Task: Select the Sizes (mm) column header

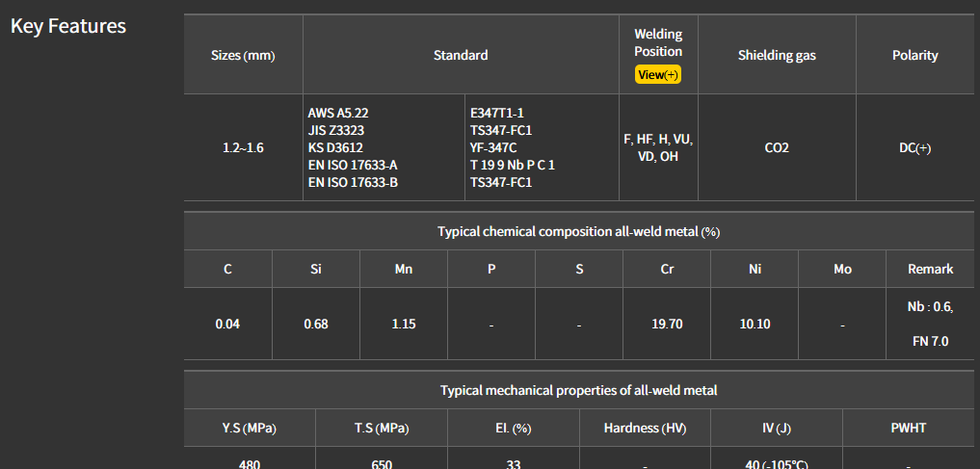Action: point(243,56)
